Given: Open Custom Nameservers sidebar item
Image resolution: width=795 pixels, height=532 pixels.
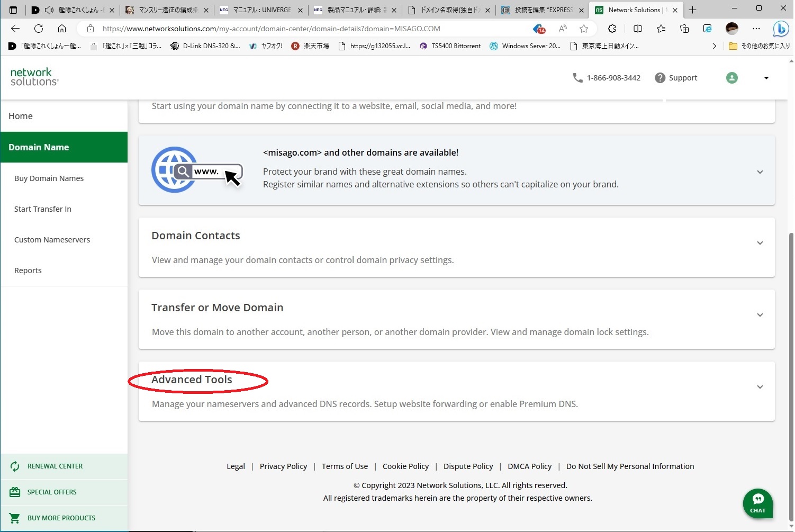Looking at the screenshot, I should coord(52,240).
